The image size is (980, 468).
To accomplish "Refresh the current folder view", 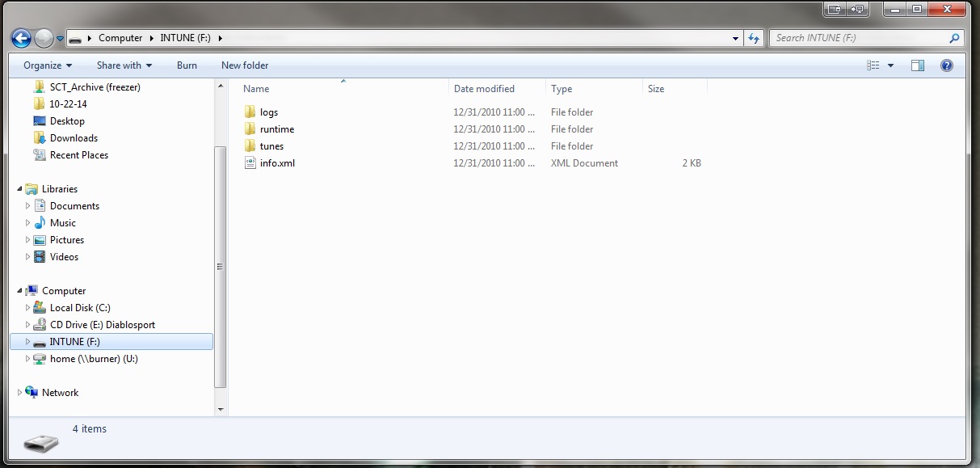I will tap(754, 38).
